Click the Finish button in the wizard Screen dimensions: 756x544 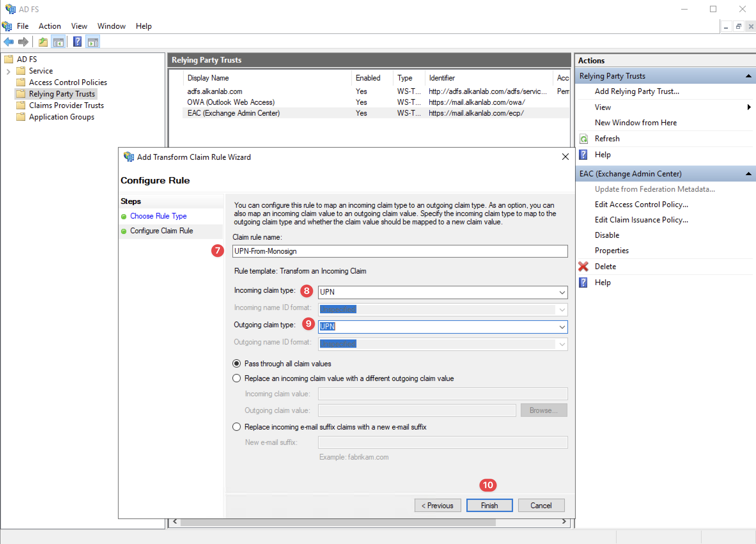(489, 505)
